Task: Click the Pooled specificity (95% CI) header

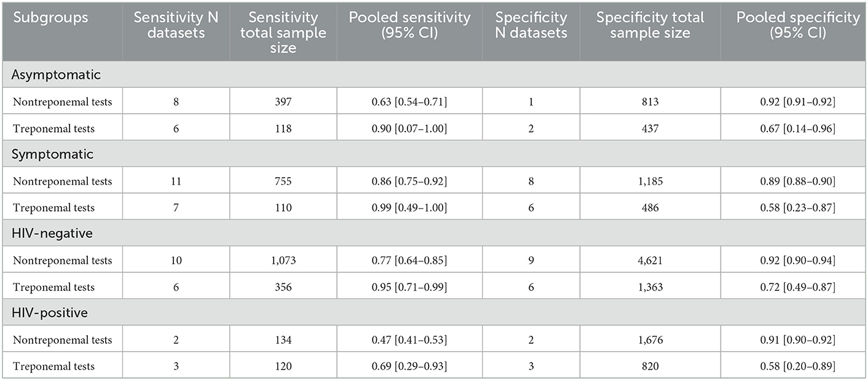Action: [x=798, y=25]
